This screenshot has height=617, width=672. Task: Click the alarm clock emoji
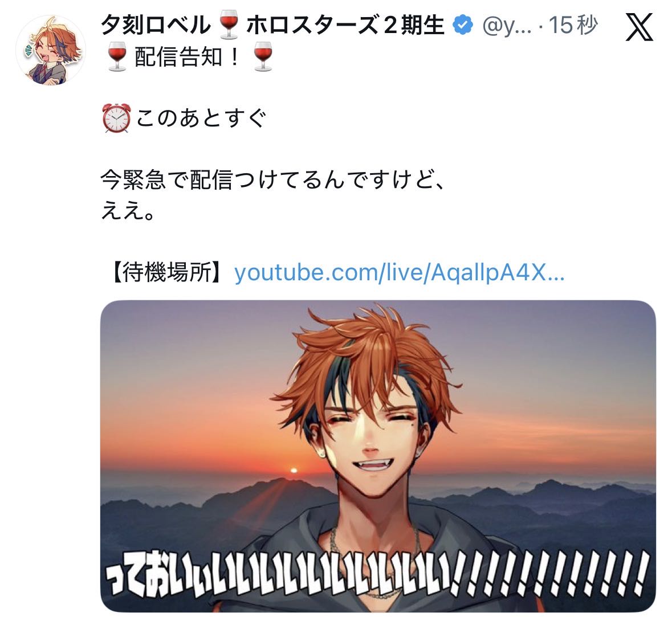pyautogui.click(x=116, y=119)
